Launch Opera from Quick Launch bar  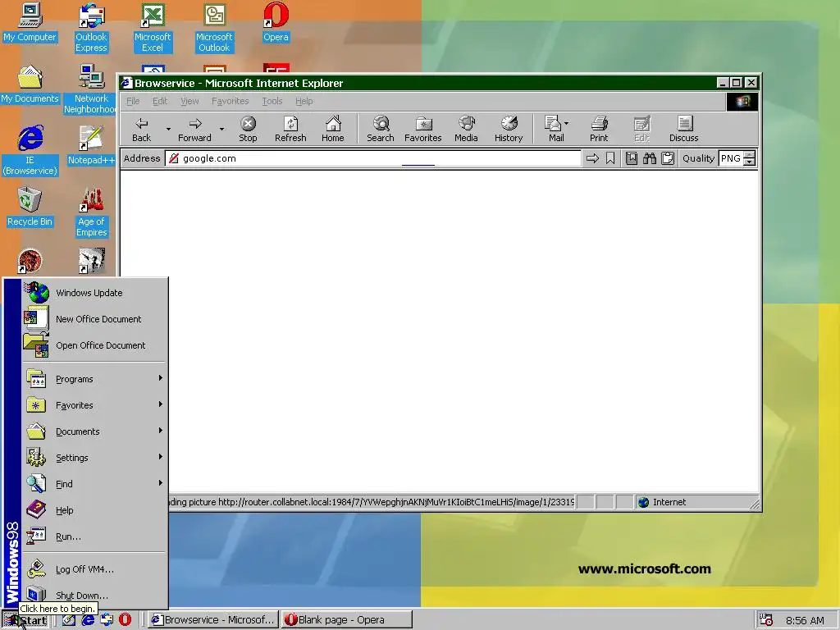[125, 620]
